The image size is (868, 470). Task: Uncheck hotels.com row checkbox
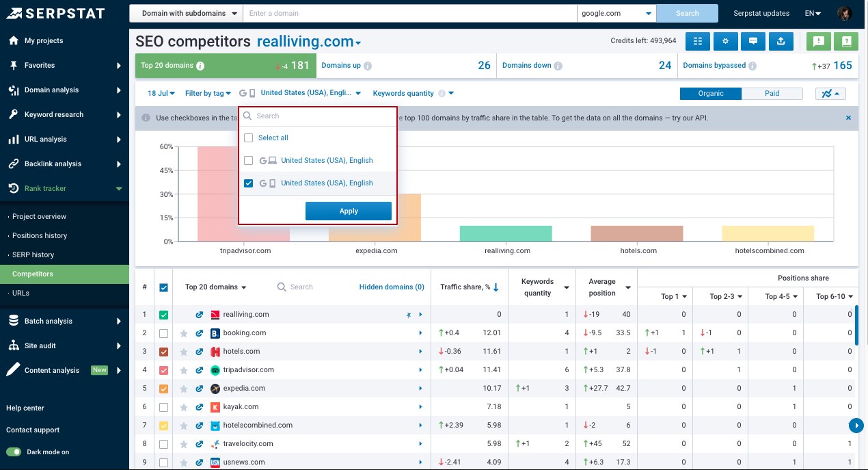[163, 352]
